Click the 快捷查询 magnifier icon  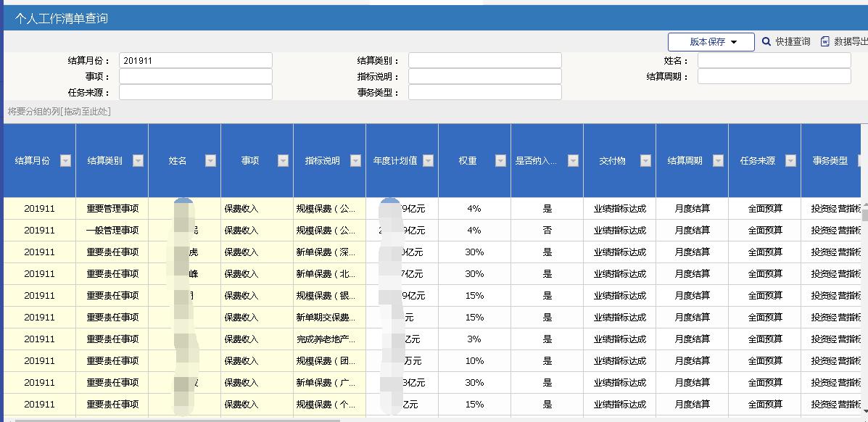(x=766, y=42)
